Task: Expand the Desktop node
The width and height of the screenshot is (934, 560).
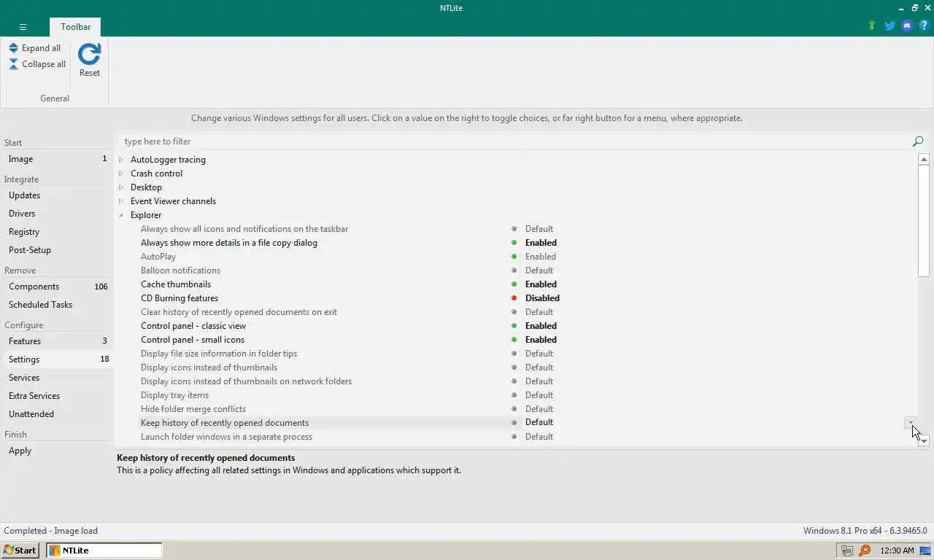Action: point(121,187)
